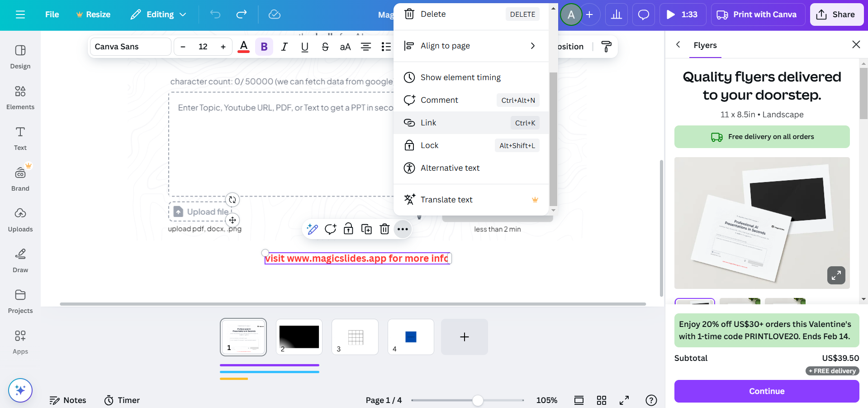Viewport: 868px width, 408px height.
Task: Choose Alternative text option
Action: (471, 168)
